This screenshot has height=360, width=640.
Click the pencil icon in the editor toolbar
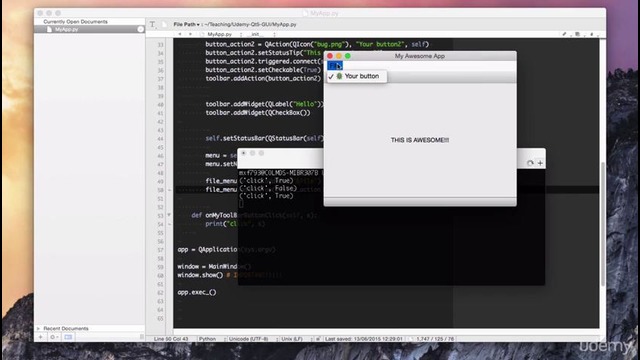tap(564, 34)
